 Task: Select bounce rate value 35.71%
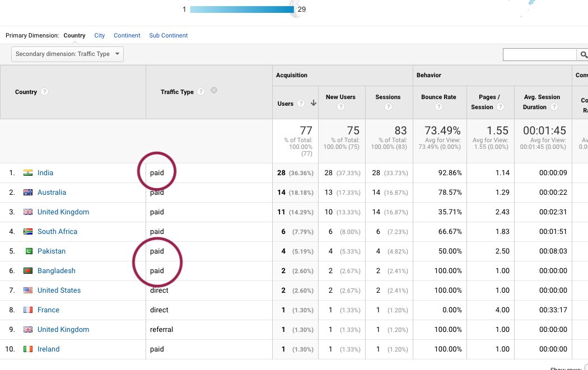(450, 212)
